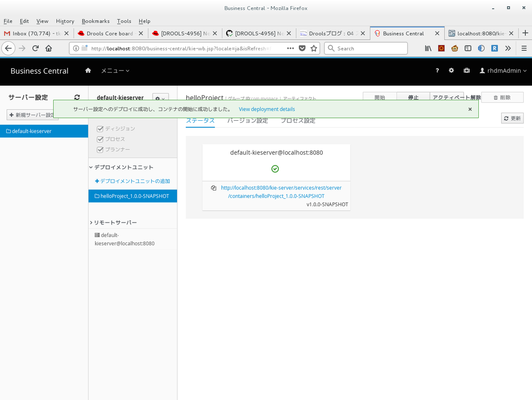Go back with Firefox back arrow
This screenshot has height=400, width=532.
point(8,48)
